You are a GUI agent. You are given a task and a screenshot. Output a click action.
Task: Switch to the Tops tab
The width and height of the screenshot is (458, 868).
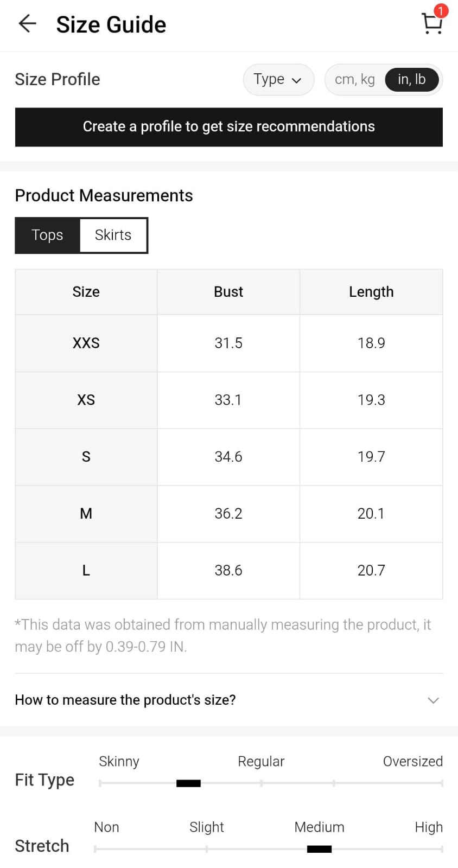click(x=47, y=235)
